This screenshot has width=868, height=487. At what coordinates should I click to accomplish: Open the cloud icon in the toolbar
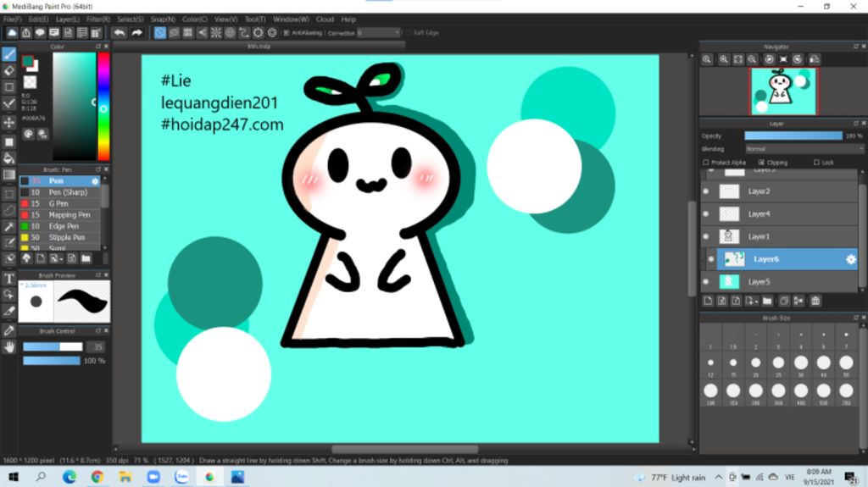[x=12, y=33]
